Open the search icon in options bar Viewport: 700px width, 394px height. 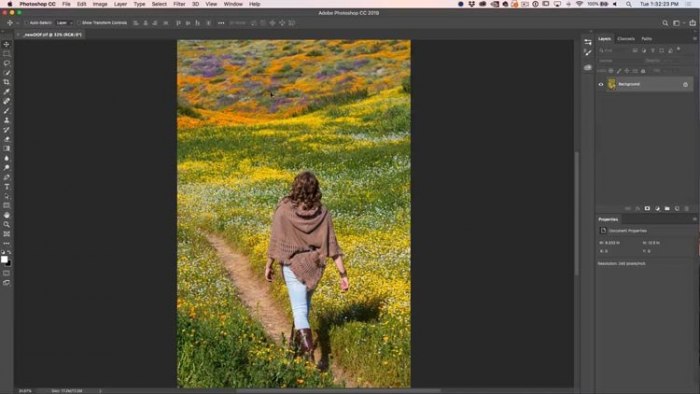coord(665,23)
